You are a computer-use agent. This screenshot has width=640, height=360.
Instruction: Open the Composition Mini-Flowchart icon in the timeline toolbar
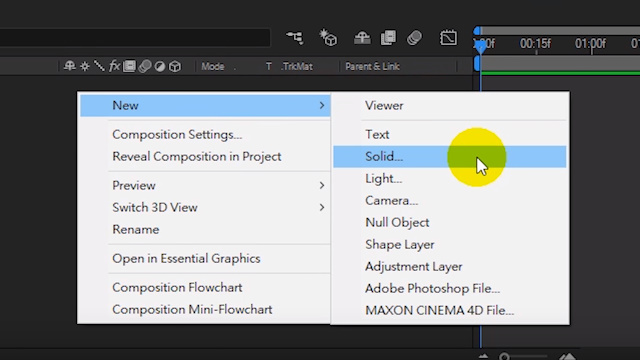click(295, 38)
